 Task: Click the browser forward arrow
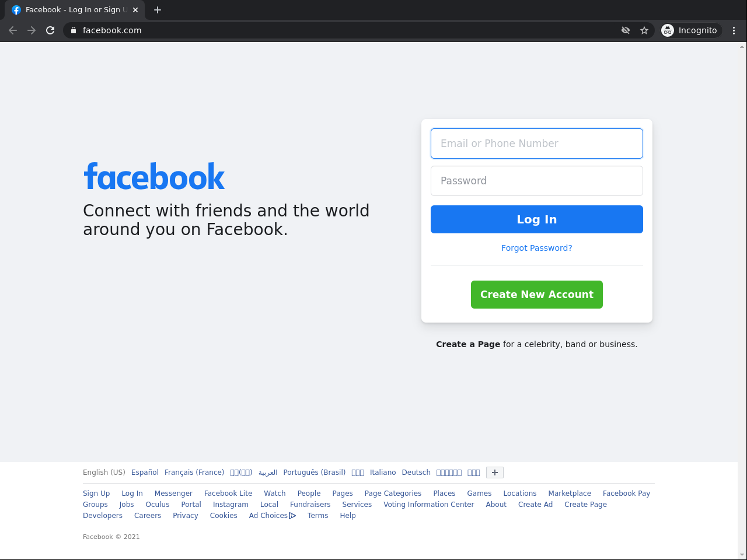click(32, 30)
